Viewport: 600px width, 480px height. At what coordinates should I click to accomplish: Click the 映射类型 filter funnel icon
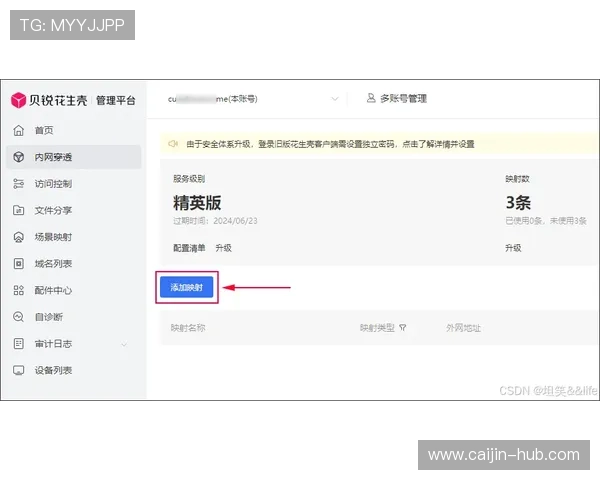pyautogui.click(x=403, y=328)
